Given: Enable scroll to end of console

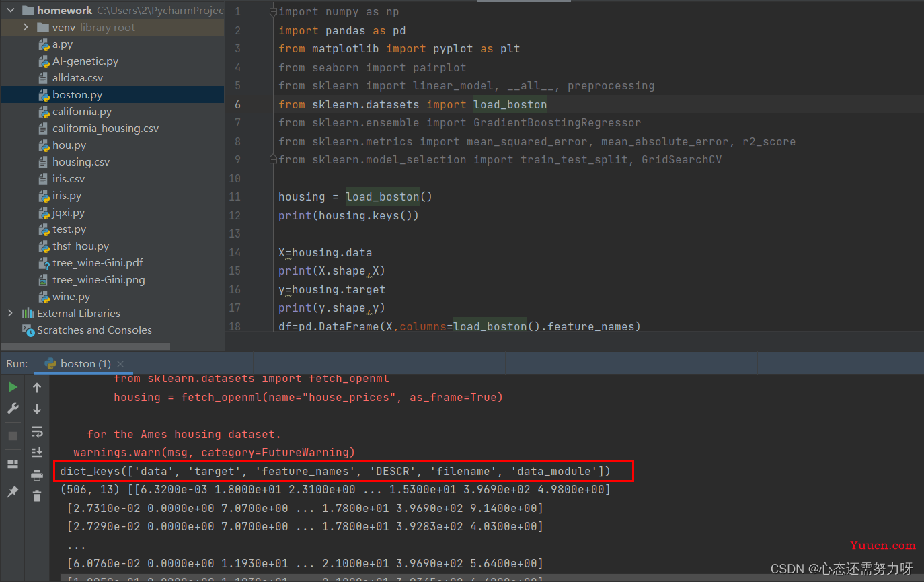Looking at the screenshot, I should point(37,452).
